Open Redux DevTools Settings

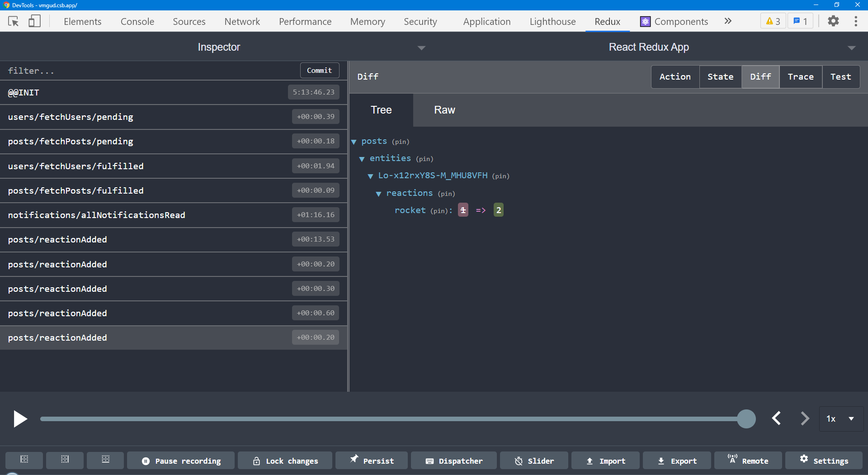pos(824,461)
